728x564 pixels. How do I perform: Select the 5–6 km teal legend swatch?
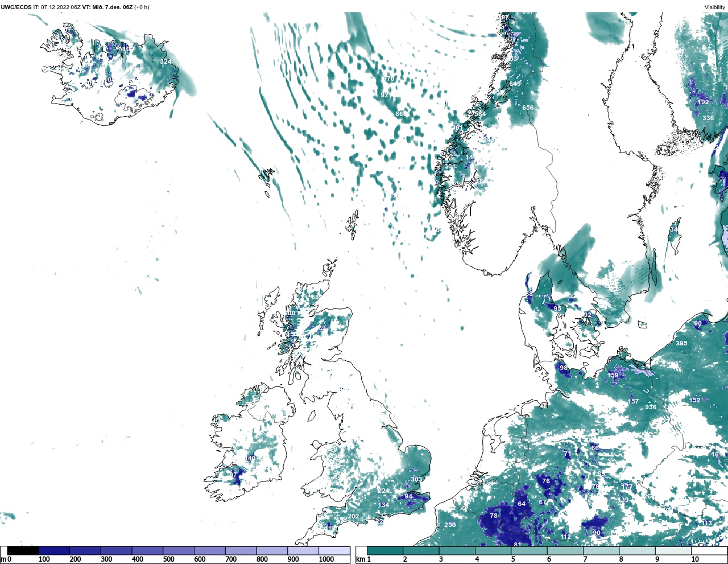point(529,551)
